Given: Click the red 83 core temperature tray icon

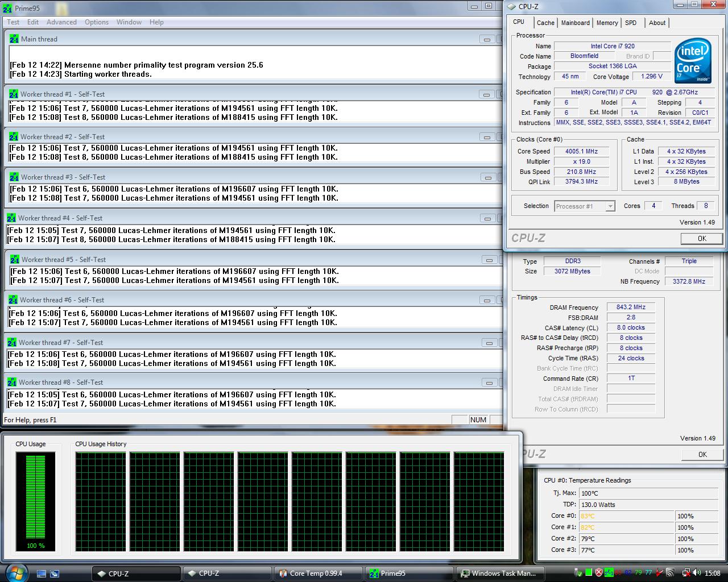Looking at the screenshot, I should point(618,572).
